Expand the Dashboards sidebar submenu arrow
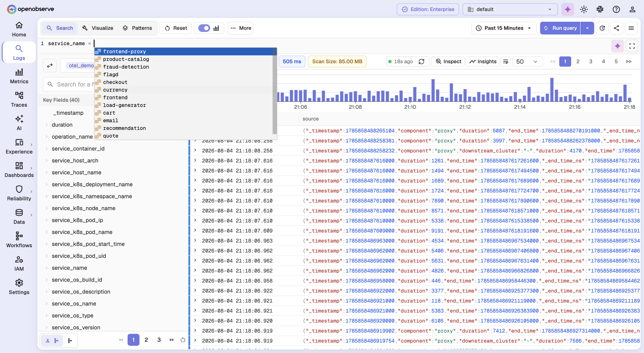The height and width of the screenshot is (353, 644). (31, 168)
